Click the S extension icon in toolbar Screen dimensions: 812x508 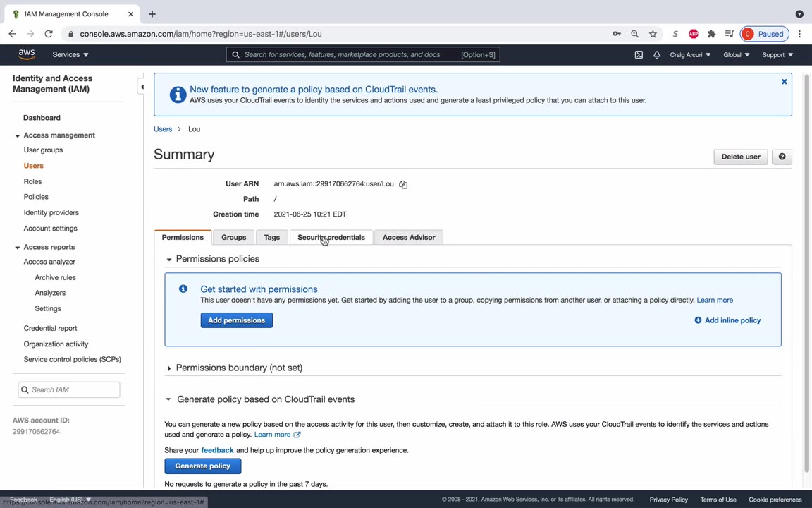click(x=675, y=34)
